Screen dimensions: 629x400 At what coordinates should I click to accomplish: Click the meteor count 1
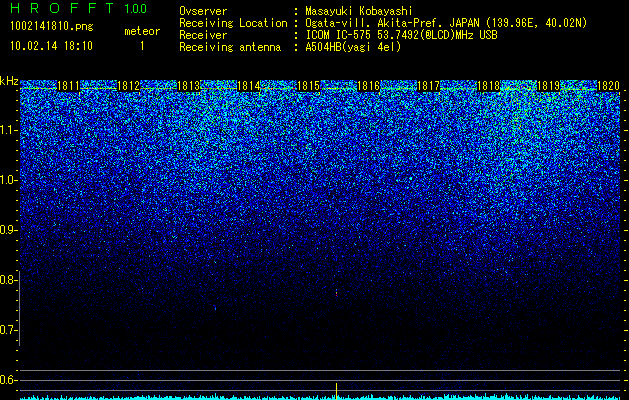click(x=142, y=46)
